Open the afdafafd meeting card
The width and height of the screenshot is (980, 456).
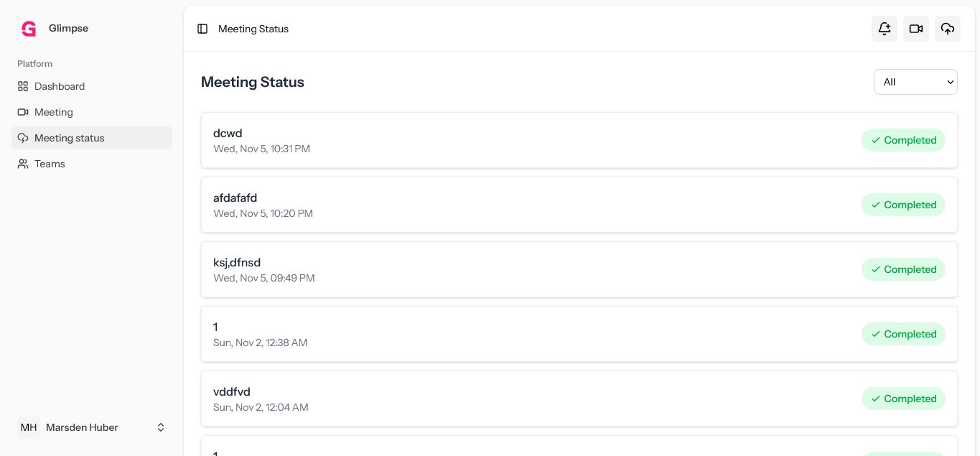(503, 205)
